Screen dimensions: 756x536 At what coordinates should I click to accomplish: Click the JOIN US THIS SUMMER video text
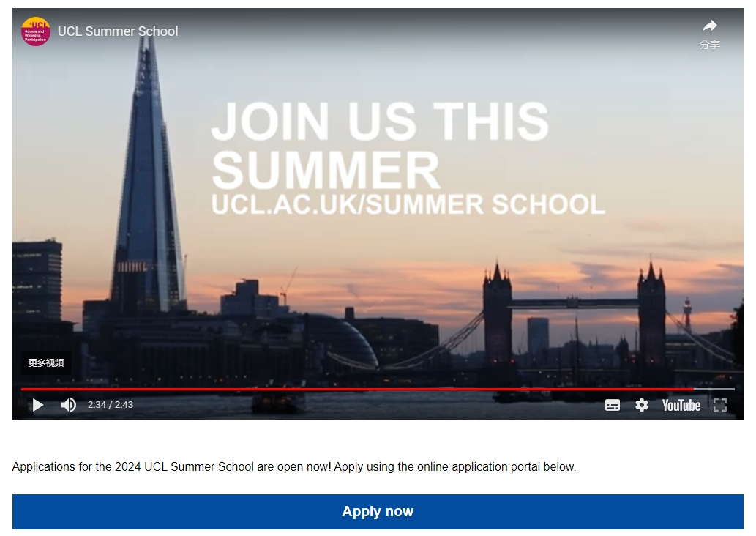[x=380, y=145]
